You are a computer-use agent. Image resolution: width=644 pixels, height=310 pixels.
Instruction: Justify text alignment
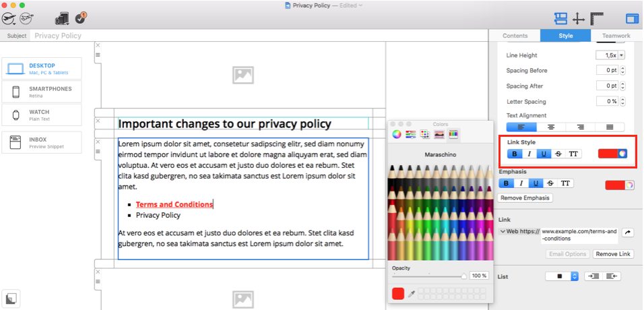(x=610, y=127)
